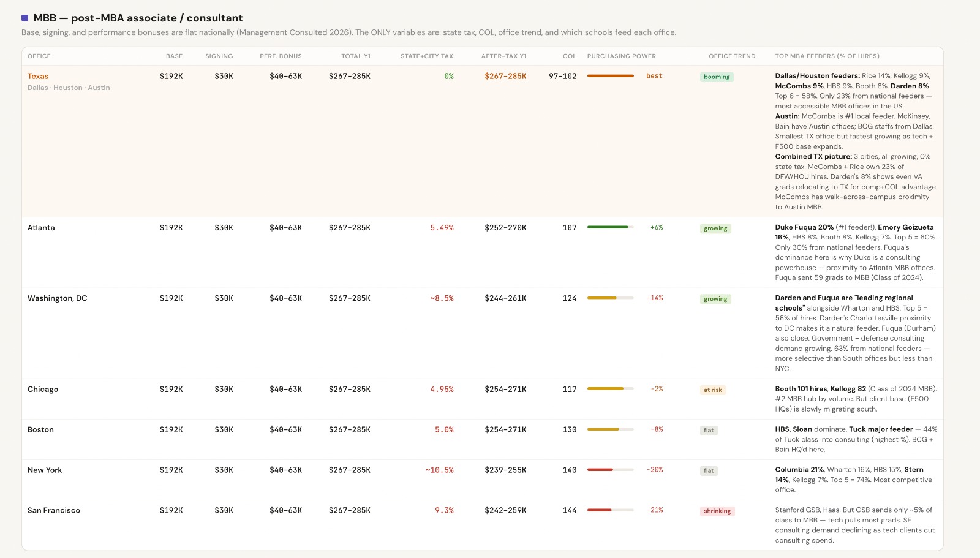Click the STATE+CITY TAX column header
980x558 pixels.
click(427, 56)
